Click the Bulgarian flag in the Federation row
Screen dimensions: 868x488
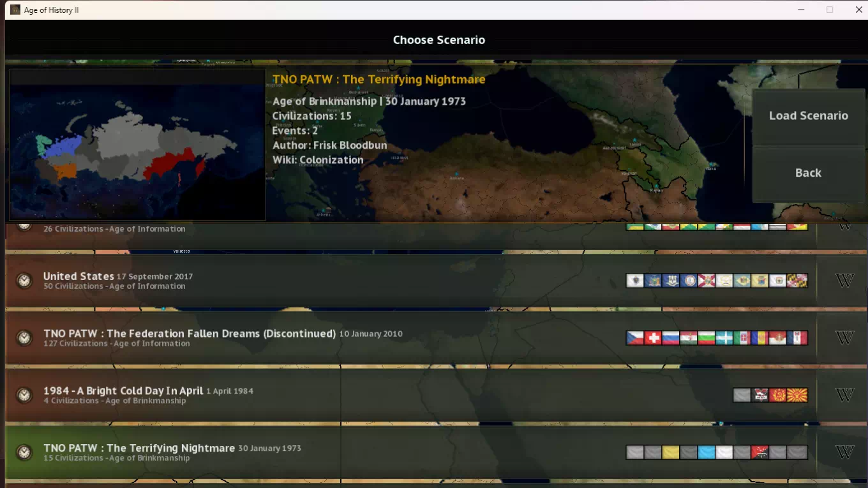pyautogui.click(x=707, y=338)
